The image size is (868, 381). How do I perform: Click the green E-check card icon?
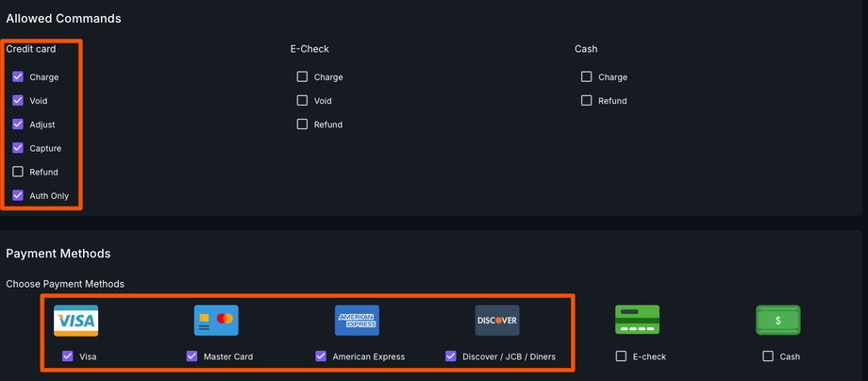point(637,321)
